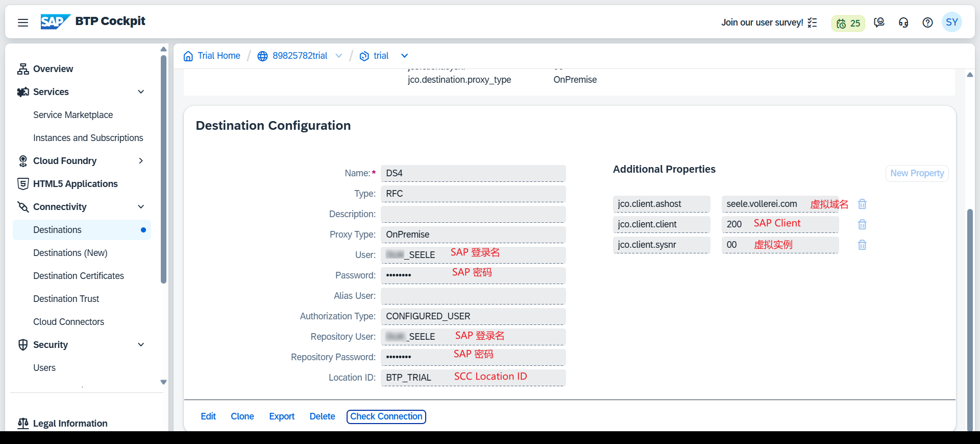Click the Name field containing DS4

pyautogui.click(x=473, y=173)
